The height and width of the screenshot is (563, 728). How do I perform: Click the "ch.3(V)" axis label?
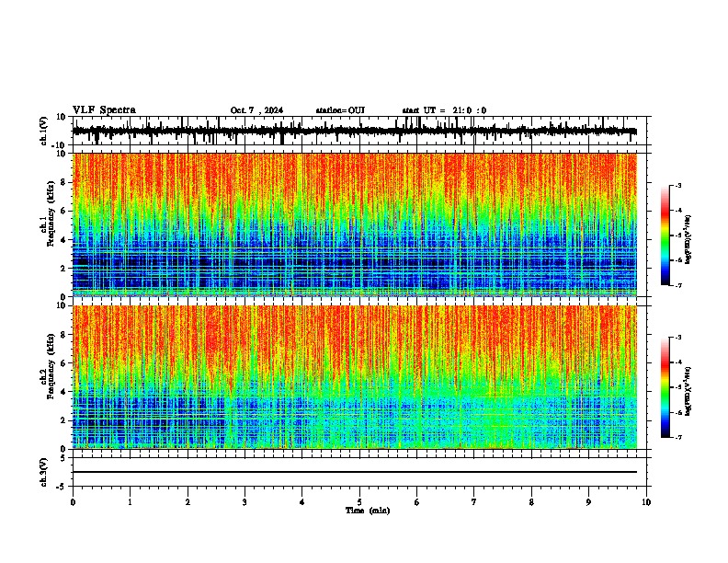pos(44,472)
